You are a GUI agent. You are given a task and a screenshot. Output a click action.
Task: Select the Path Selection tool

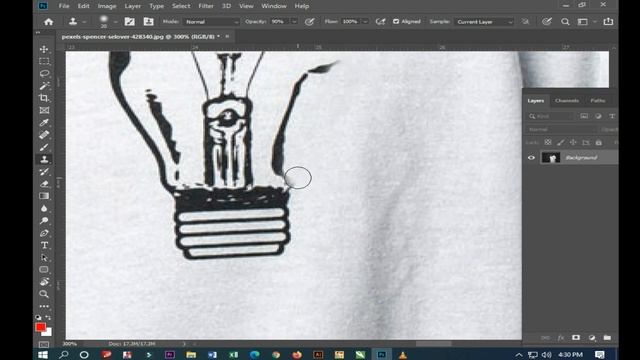tap(44, 258)
